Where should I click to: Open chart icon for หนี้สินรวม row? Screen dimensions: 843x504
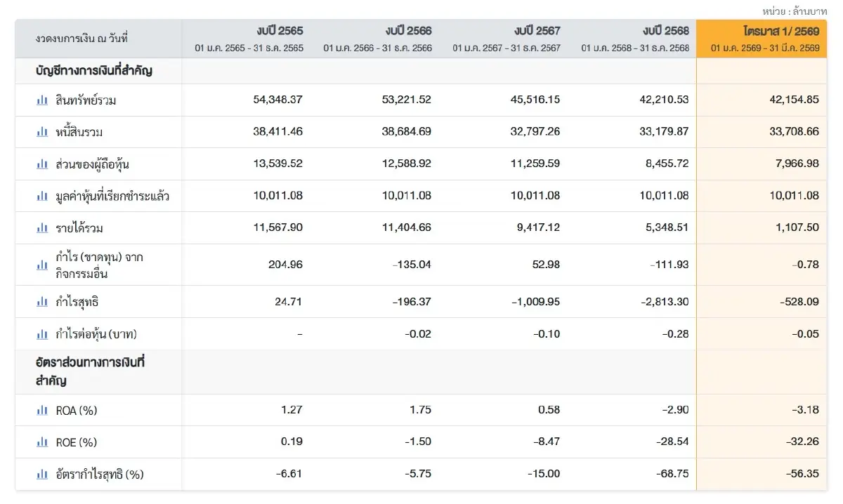pyautogui.click(x=42, y=132)
